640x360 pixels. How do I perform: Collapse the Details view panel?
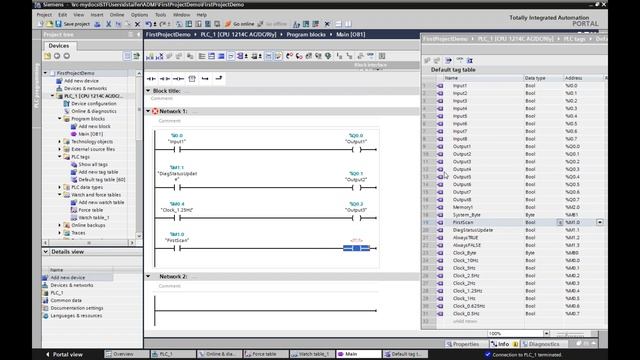click(46, 252)
